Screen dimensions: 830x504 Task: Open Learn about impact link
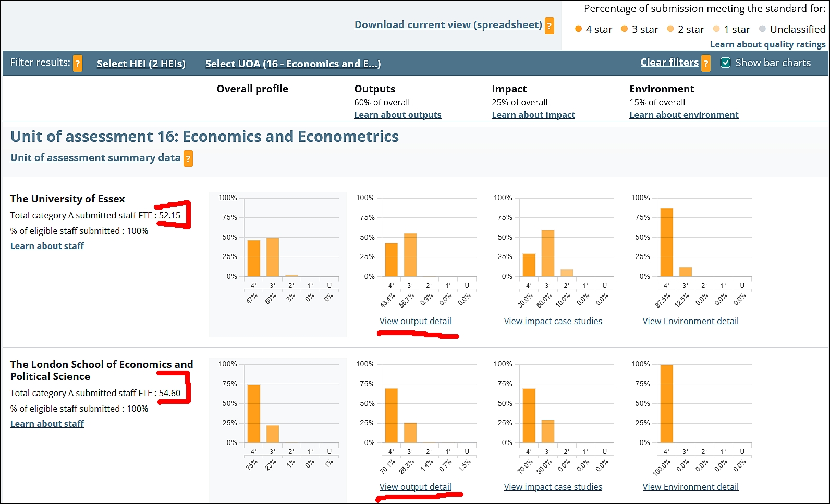(533, 115)
